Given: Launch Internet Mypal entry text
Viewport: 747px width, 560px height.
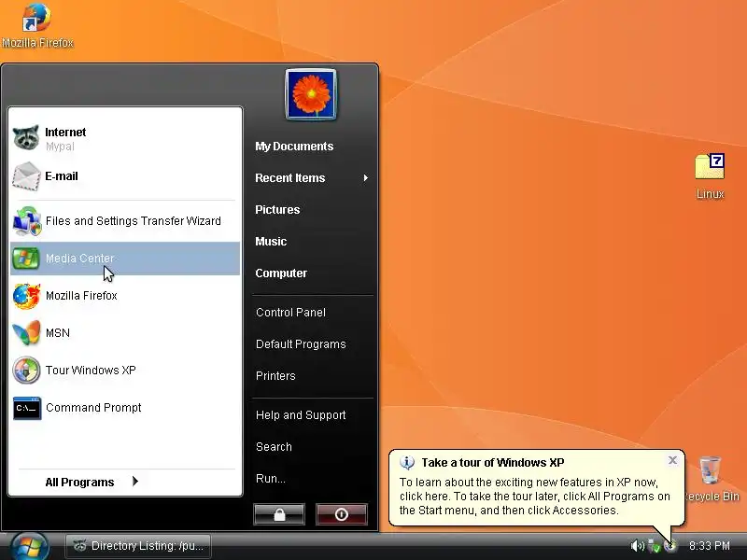Looking at the screenshot, I should pos(65,138).
